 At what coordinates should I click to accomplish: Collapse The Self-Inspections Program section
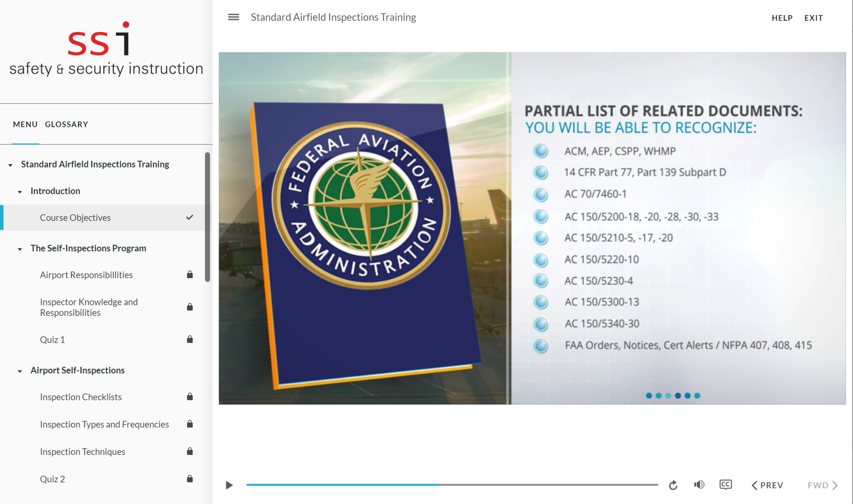[20, 249]
